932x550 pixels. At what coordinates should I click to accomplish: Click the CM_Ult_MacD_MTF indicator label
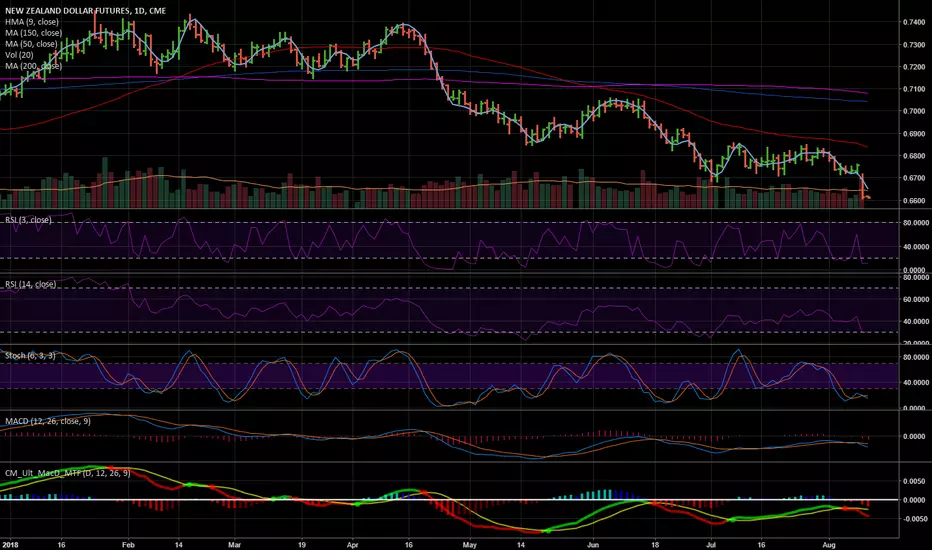point(68,473)
